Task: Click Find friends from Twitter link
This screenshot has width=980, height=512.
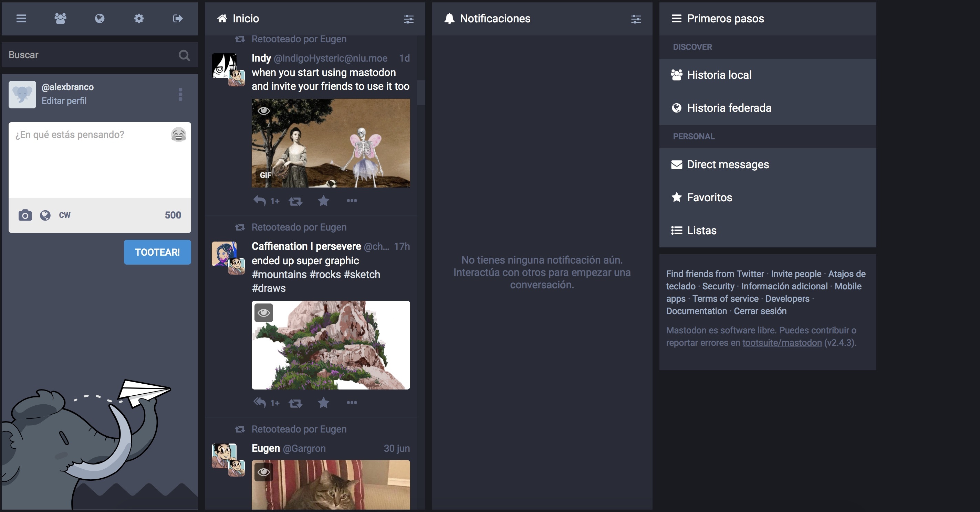Action: pyautogui.click(x=715, y=274)
